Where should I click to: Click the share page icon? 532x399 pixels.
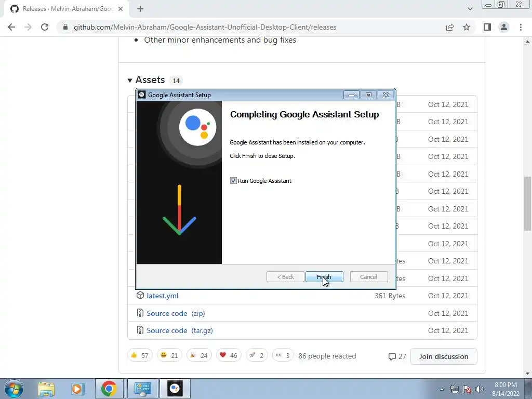coord(450,27)
